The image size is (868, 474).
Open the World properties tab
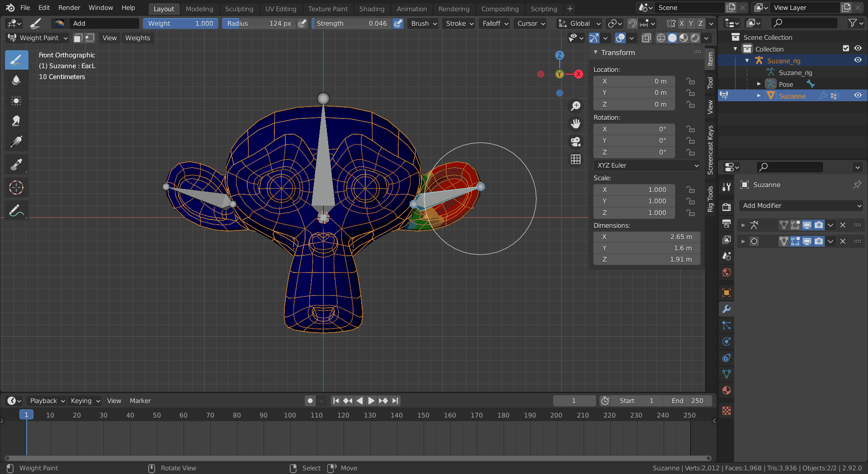726,272
